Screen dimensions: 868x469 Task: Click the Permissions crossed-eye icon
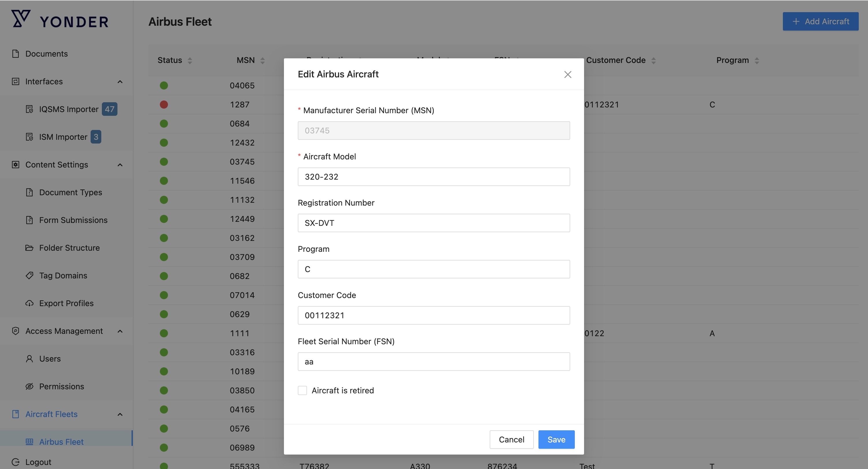[29, 386]
